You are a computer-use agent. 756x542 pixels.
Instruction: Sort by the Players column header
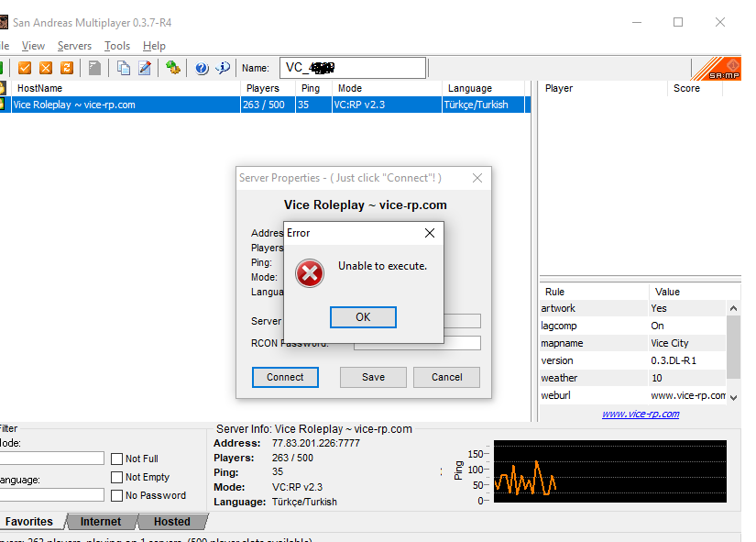point(268,88)
